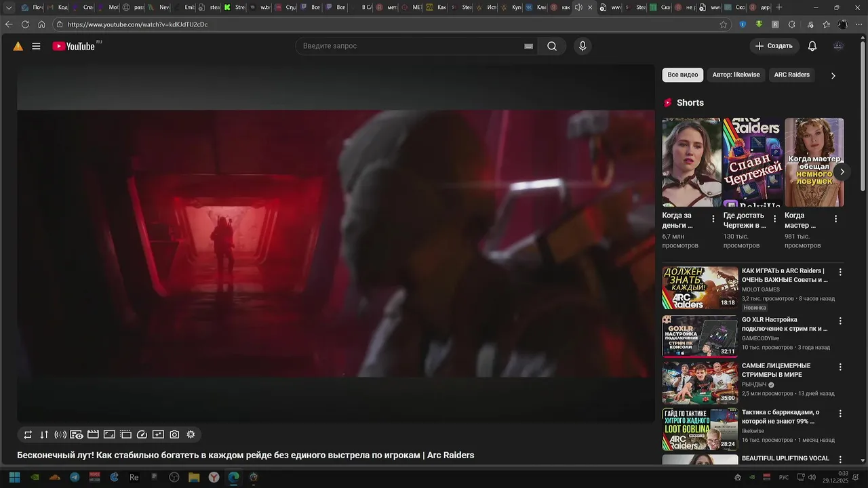Open the GAMECODYlive channel link
This screenshot has height=488, width=868.
[x=760, y=338]
